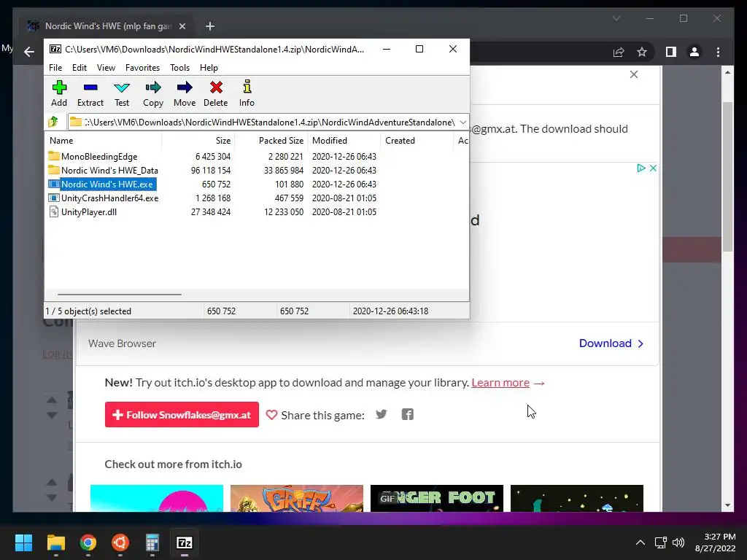Click the taskbar clock showing 3:27 PM
747x560 pixels.
tap(715, 542)
